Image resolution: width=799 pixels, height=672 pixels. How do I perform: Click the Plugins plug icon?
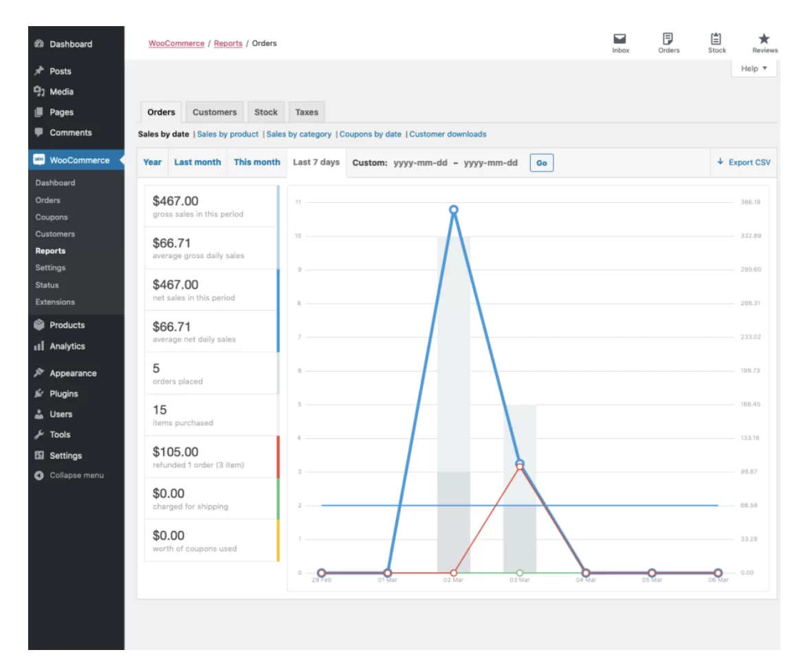click(39, 394)
